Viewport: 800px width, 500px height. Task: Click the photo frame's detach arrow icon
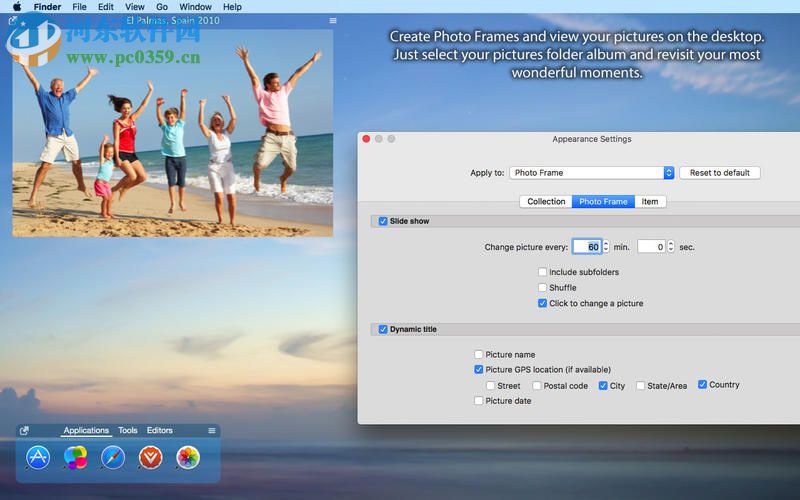[13, 20]
